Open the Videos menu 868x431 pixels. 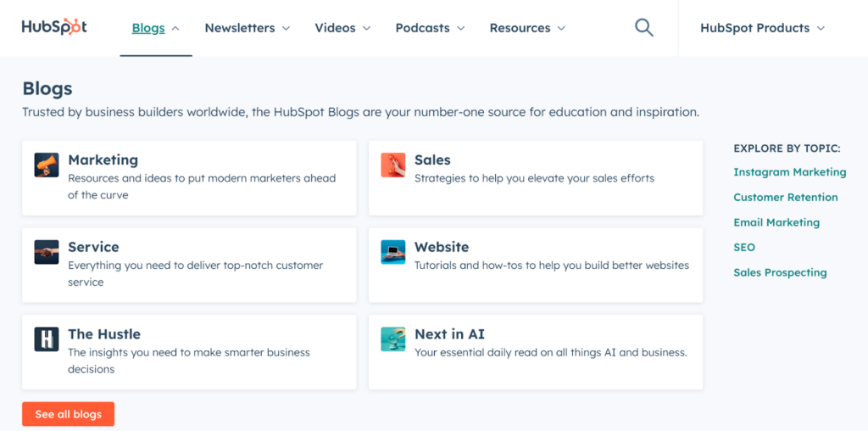pos(342,28)
